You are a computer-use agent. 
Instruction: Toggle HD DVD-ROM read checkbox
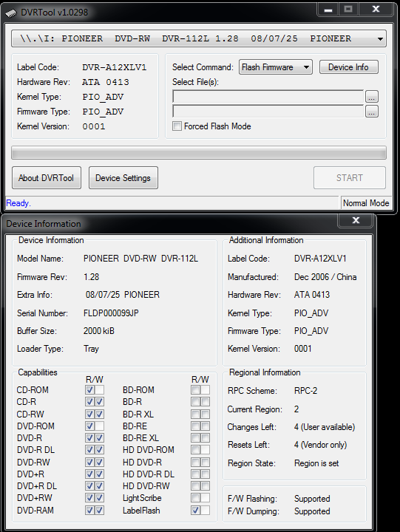(196, 450)
